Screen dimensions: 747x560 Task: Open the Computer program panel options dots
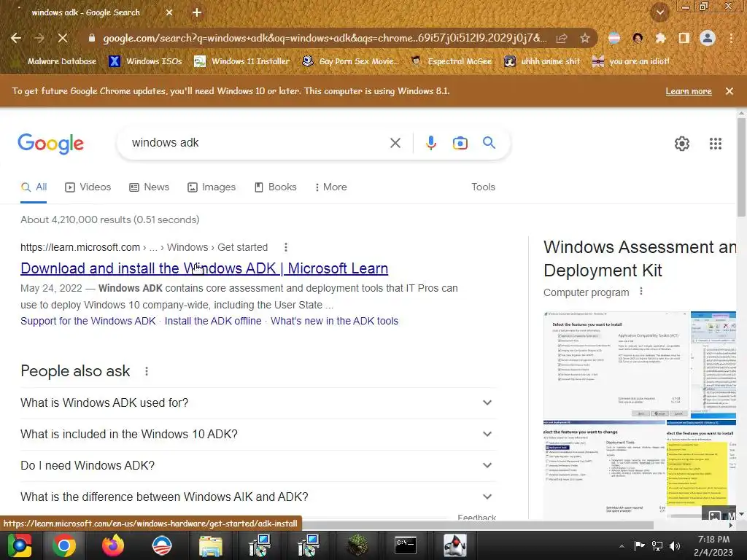(x=640, y=291)
